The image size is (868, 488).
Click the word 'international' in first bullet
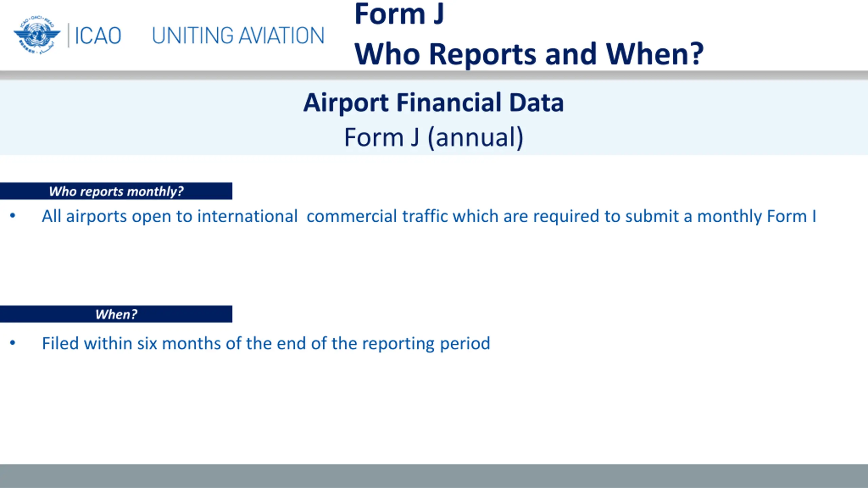[x=247, y=216]
